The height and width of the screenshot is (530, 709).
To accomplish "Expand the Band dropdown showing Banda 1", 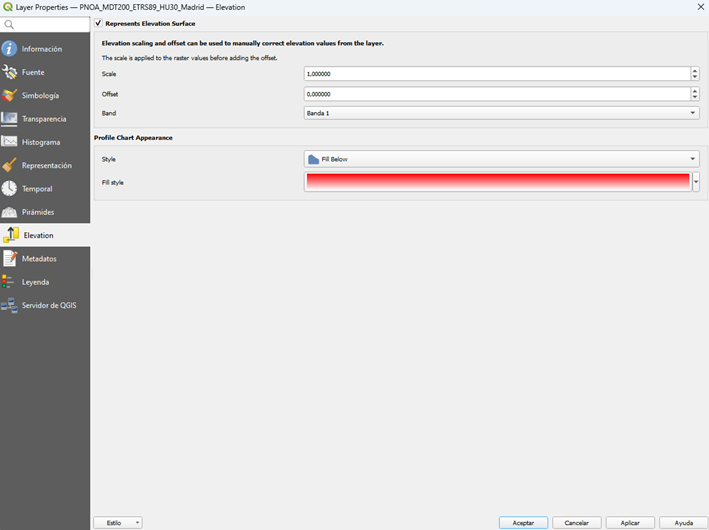I will (501, 113).
